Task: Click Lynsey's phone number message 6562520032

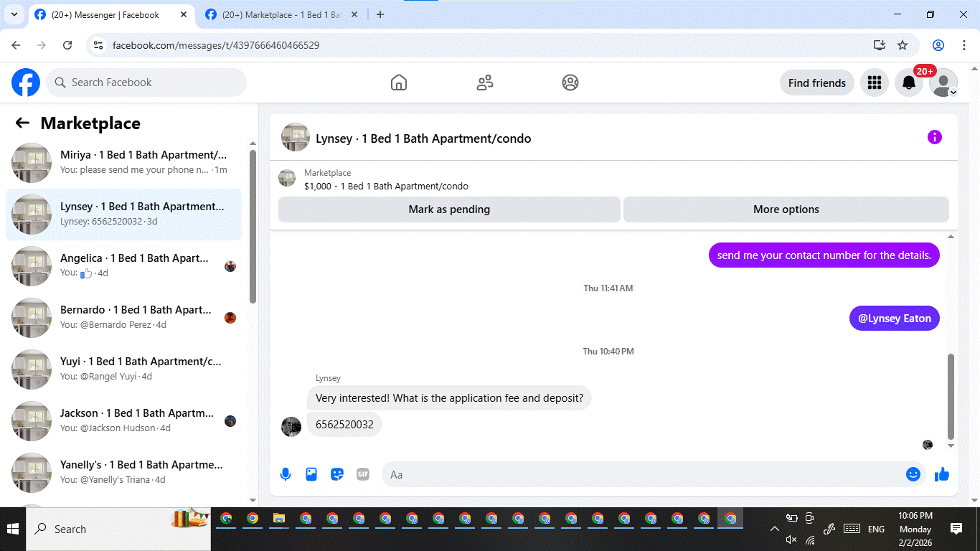Action: (x=344, y=424)
